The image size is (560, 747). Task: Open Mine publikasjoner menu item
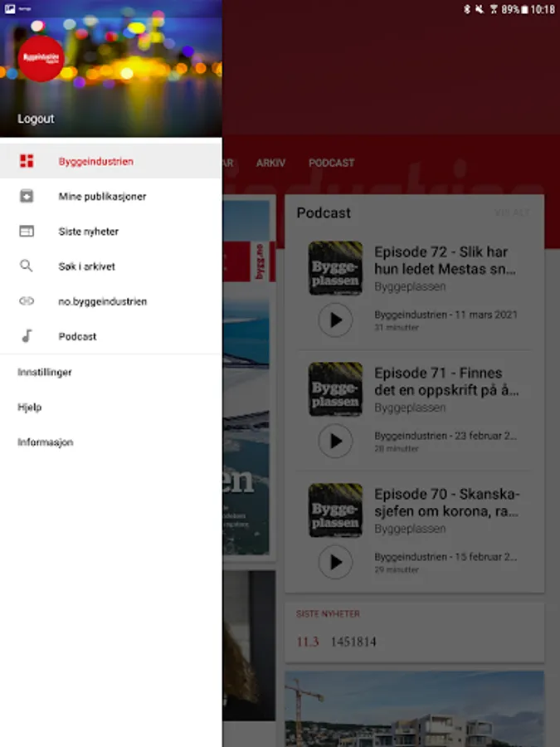111,196
